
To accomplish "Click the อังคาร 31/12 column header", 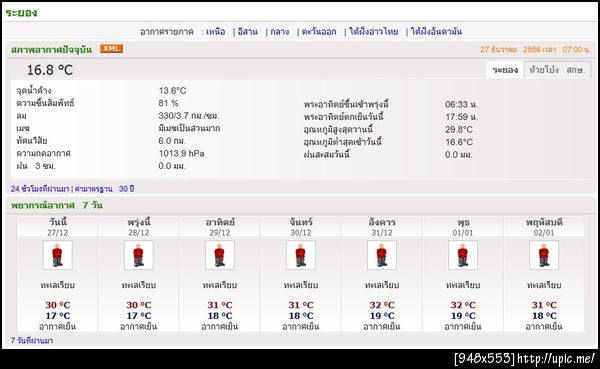I will [382, 227].
